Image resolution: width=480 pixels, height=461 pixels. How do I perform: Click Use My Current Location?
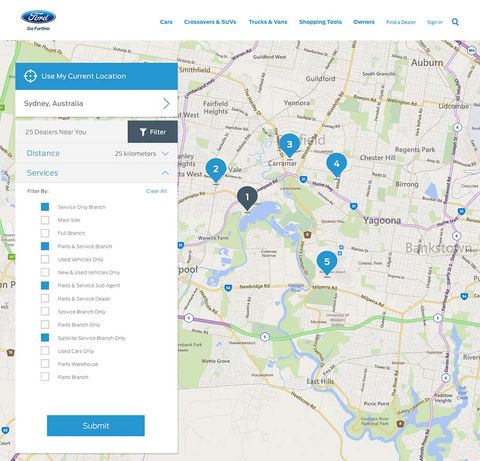point(96,76)
